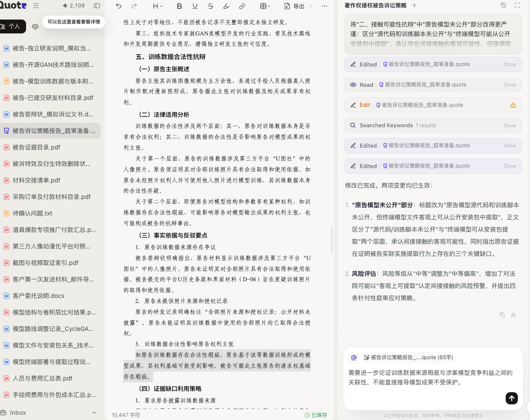Screen dimensions: 530x420
Task: Expand the first Edited step row
Action: coord(433,64)
